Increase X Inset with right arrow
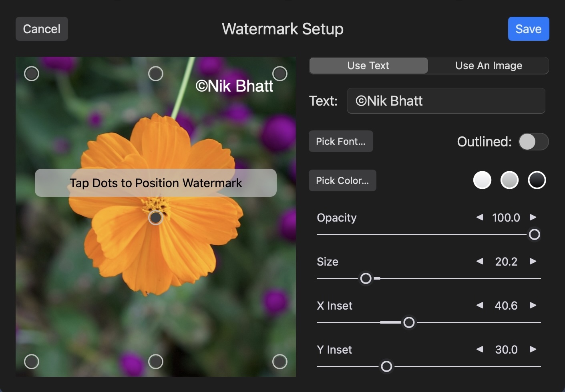The width and height of the screenshot is (565, 392). coord(533,305)
